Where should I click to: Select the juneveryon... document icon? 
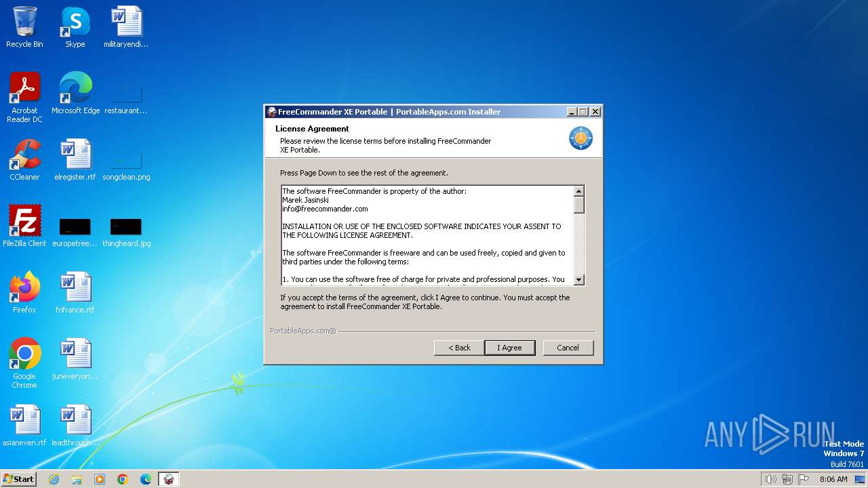[75, 359]
